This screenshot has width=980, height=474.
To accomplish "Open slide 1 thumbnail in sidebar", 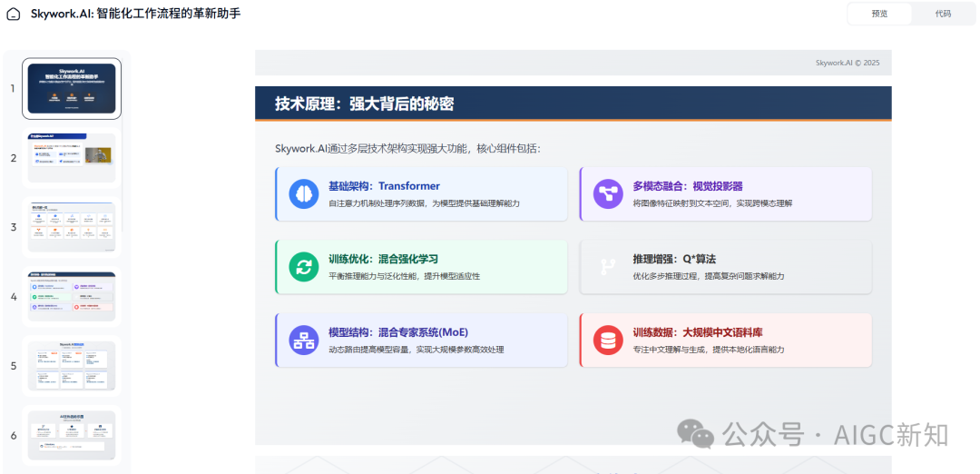I will [x=72, y=88].
